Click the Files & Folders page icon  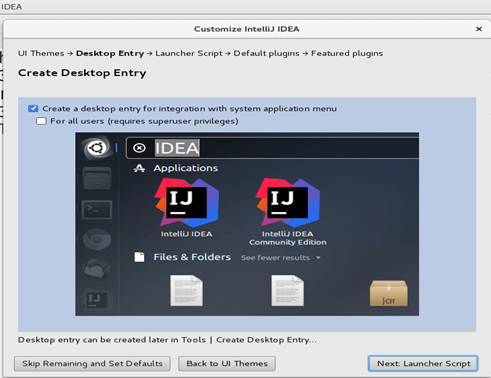[139, 257]
